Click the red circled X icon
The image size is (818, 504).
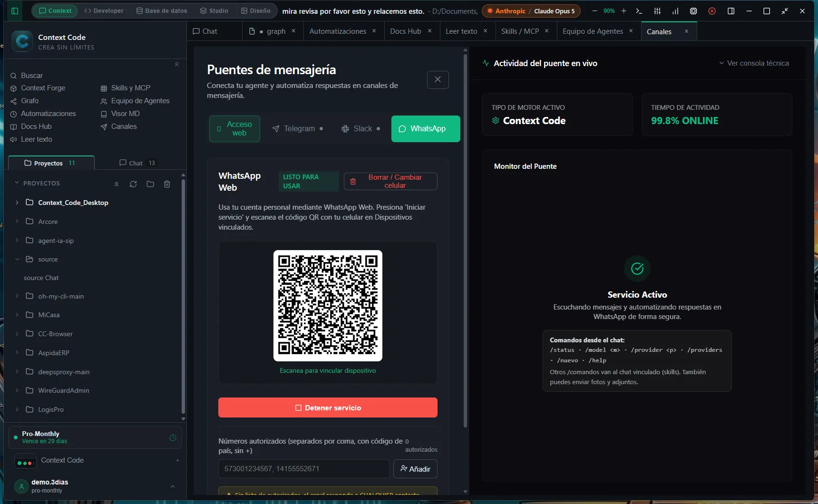tap(712, 11)
